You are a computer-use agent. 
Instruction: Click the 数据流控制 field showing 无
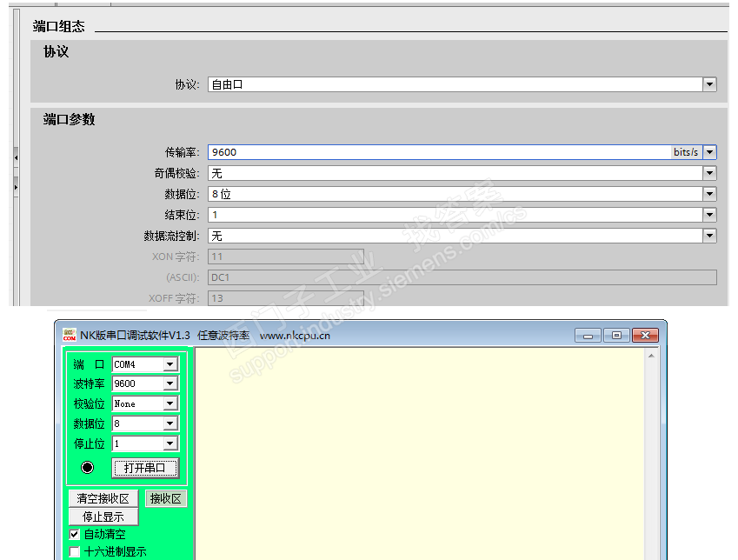455,236
